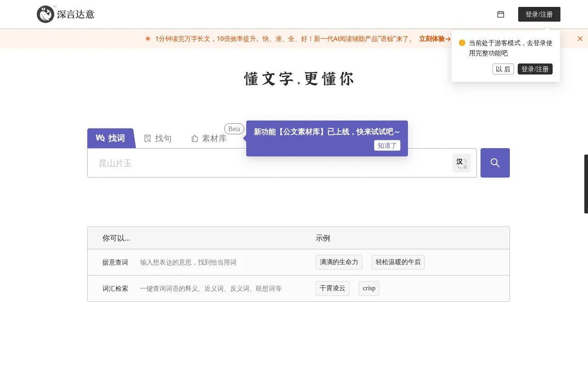
Task: Switch to the 素材库 Beta tab
Action: pos(214,138)
